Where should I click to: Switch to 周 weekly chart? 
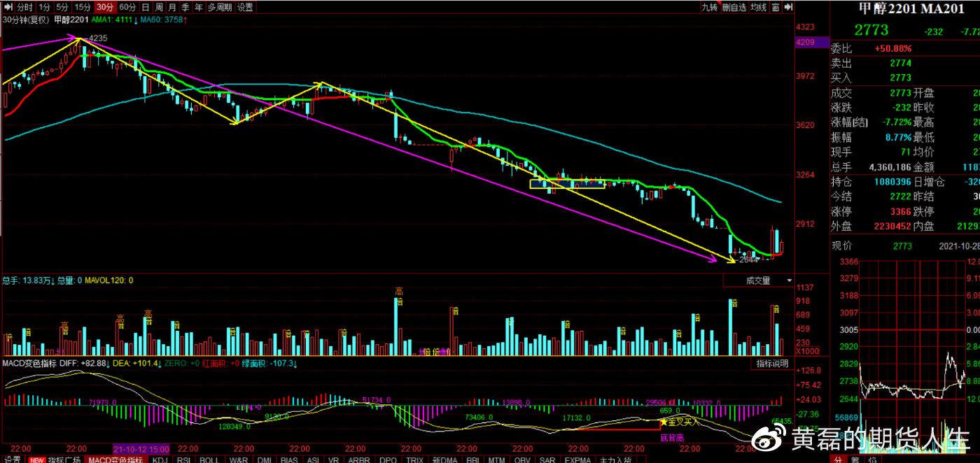[x=159, y=7]
